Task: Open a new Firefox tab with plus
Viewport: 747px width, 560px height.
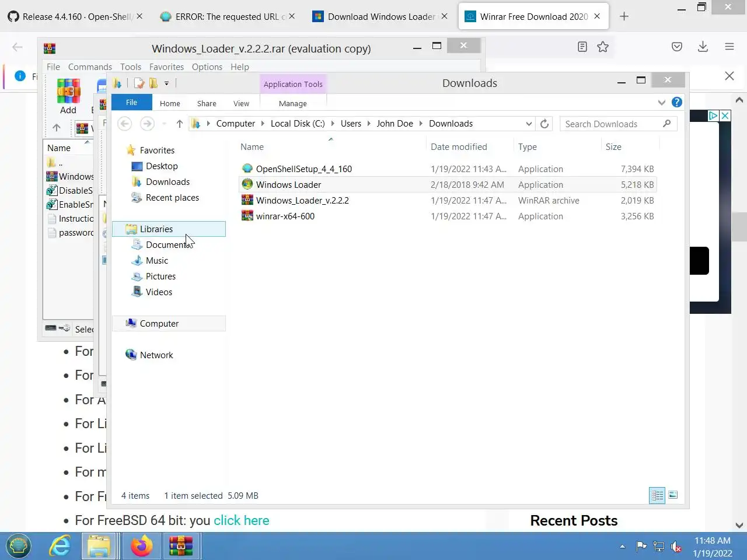Action: [624, 16]
